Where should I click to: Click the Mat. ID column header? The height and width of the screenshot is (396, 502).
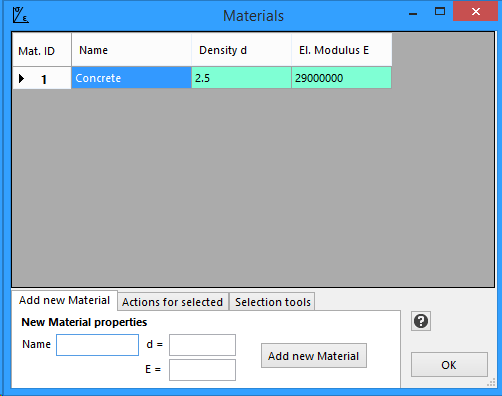tap(42, 50)
